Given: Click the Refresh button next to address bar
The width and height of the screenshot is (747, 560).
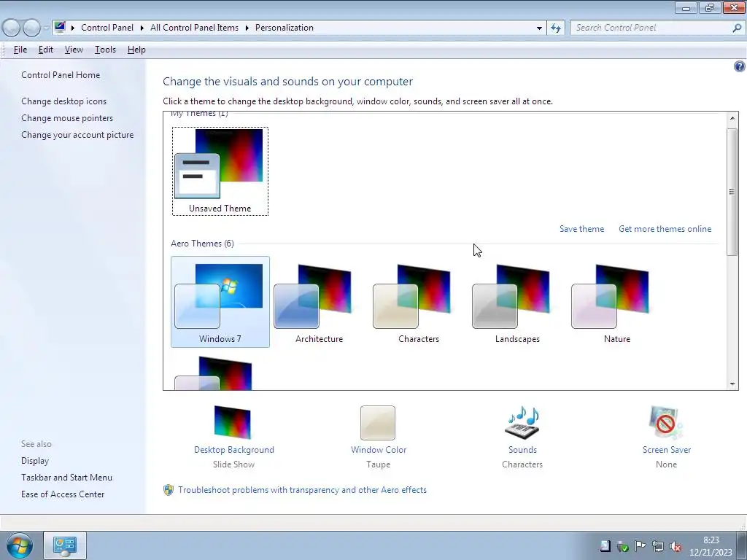Looking at the screenshot, I should (x=556, y=28).
